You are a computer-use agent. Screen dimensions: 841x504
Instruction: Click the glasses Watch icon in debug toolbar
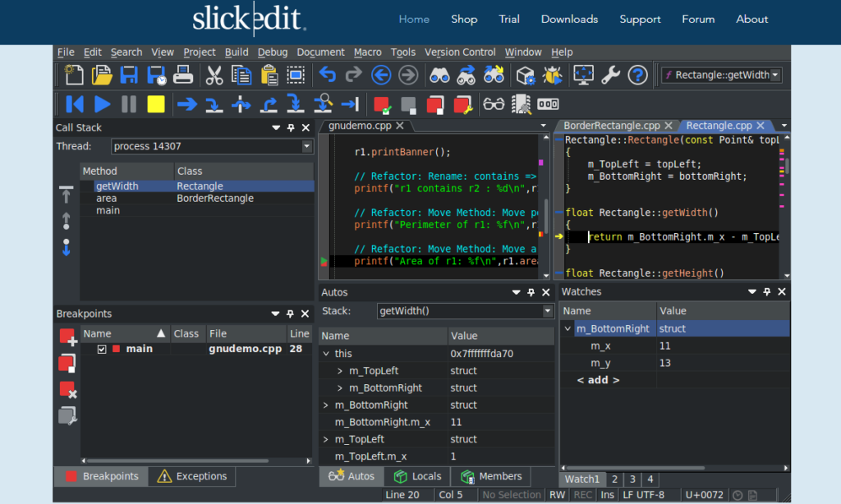pos(494,104)
